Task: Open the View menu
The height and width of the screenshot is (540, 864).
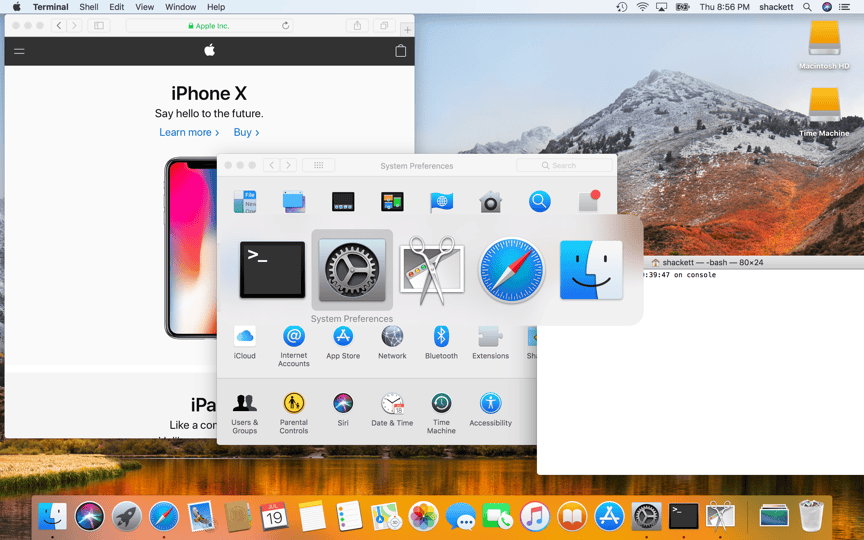Action: pyautogui.click(x=144, y=7)
